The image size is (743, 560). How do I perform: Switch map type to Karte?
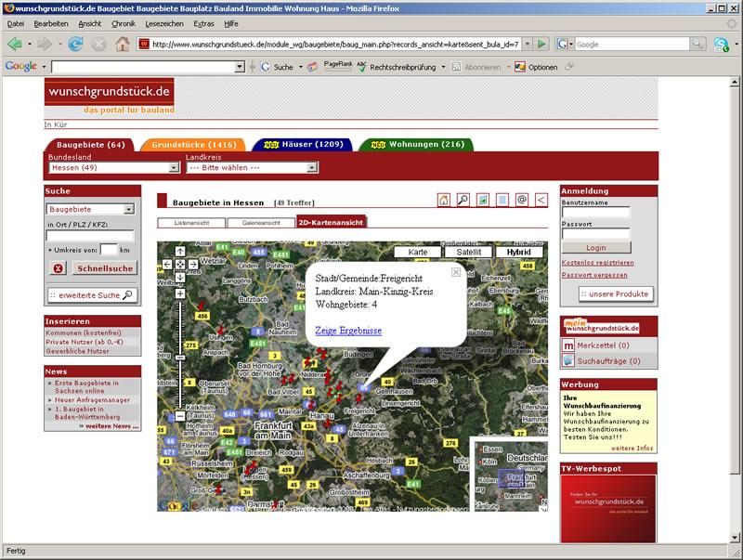[x=417, y=252]
